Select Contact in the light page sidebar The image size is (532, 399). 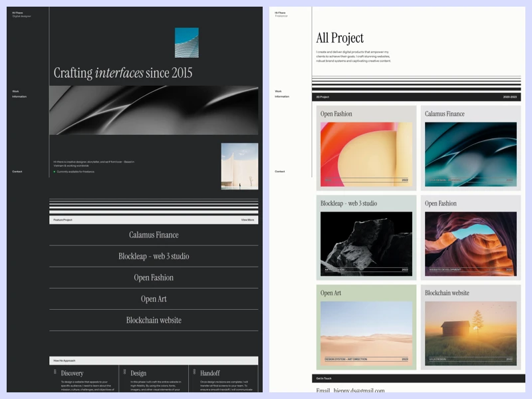click(280, 172)
